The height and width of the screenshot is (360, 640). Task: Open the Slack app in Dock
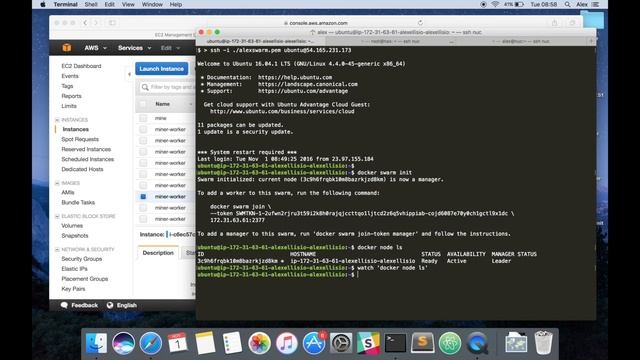click(x=368, y=343)
